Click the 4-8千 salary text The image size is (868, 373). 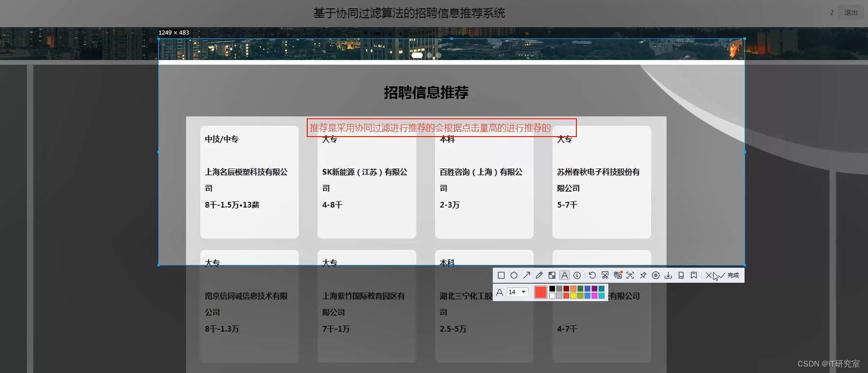333,205
